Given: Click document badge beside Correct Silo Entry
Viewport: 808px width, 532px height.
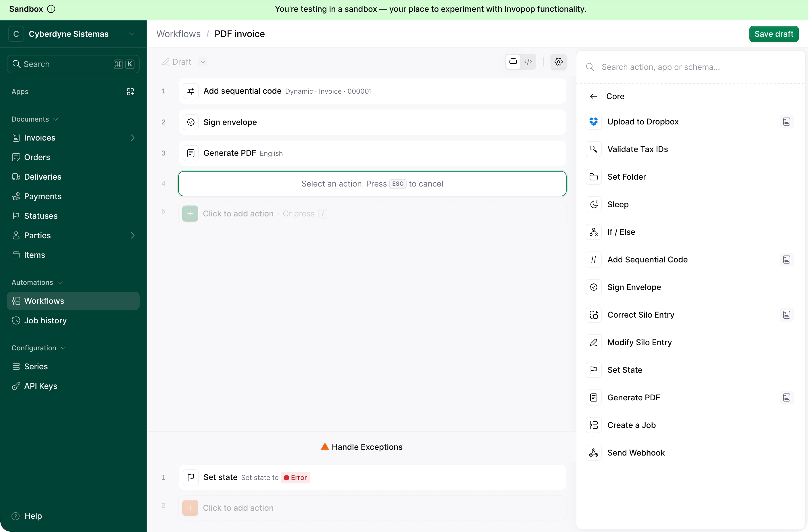Looking at the screenshot, I should pyautogui.click(x=787, y=315).
